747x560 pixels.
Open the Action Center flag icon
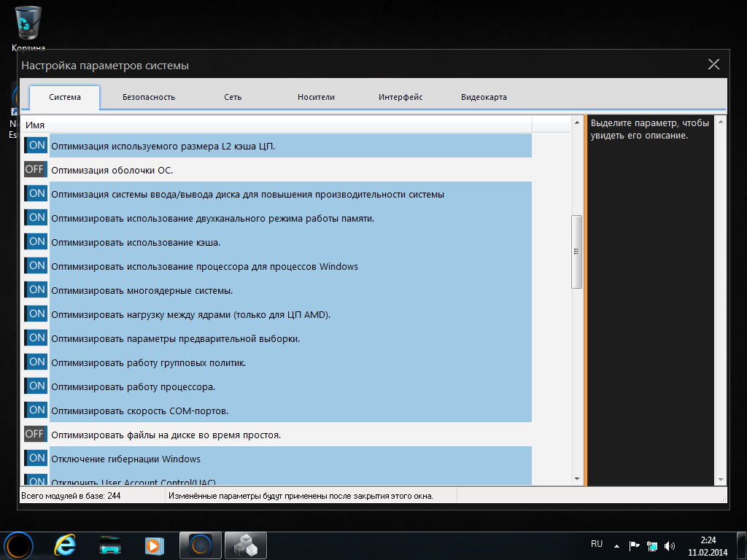634,545
